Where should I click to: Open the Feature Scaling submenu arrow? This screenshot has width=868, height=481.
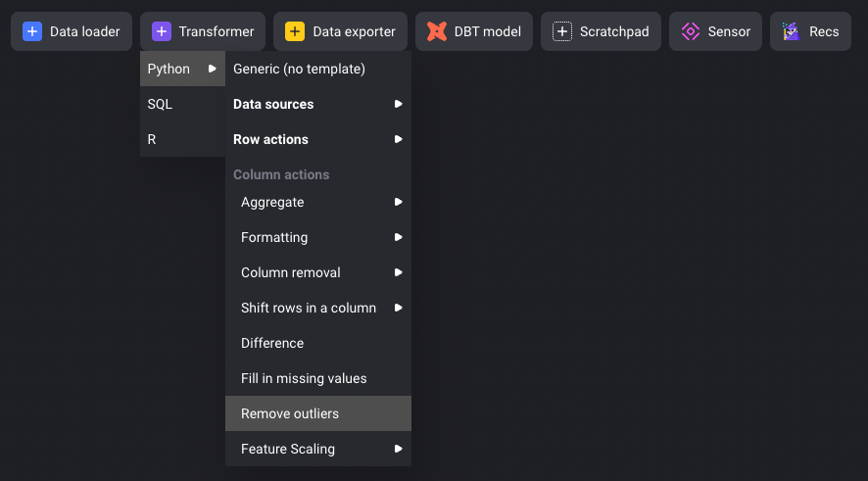click(x=398, y=449)
